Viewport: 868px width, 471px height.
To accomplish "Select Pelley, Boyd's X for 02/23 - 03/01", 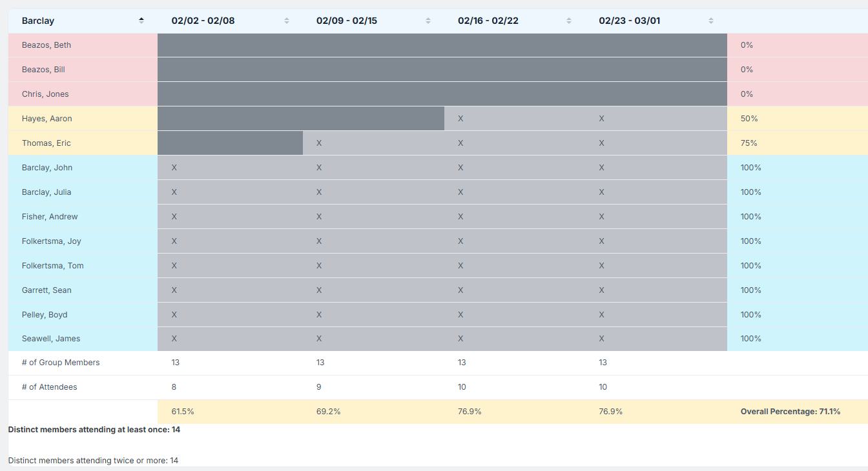I will coord(601,315).
